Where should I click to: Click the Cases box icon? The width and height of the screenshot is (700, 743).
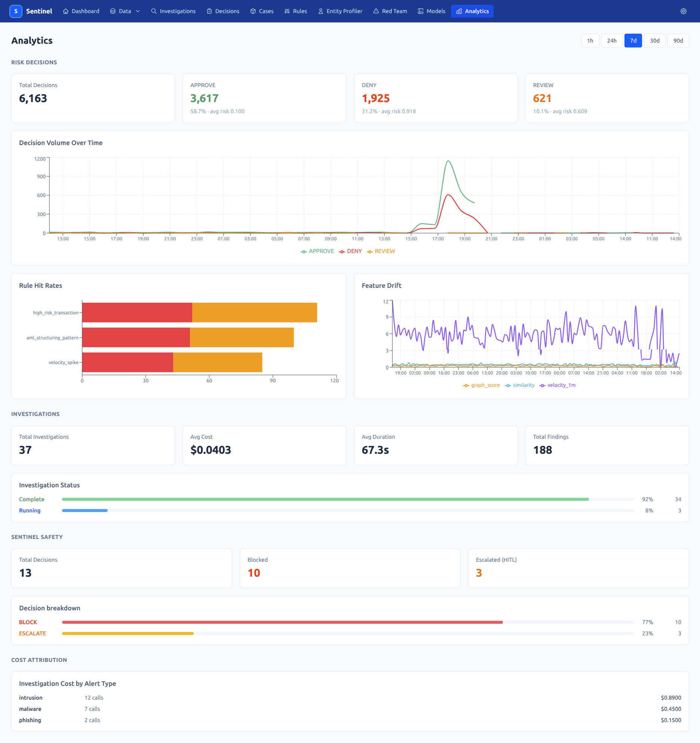point(253,11)
